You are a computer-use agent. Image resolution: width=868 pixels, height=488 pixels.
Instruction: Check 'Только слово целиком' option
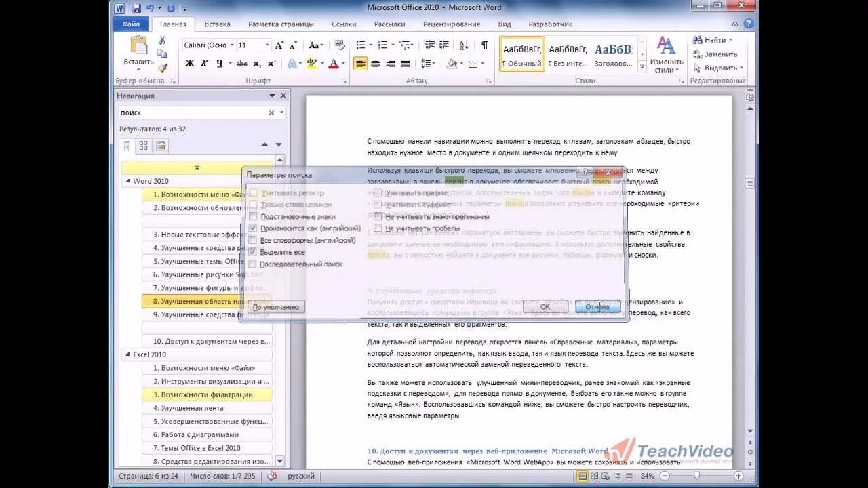[254, 205]
